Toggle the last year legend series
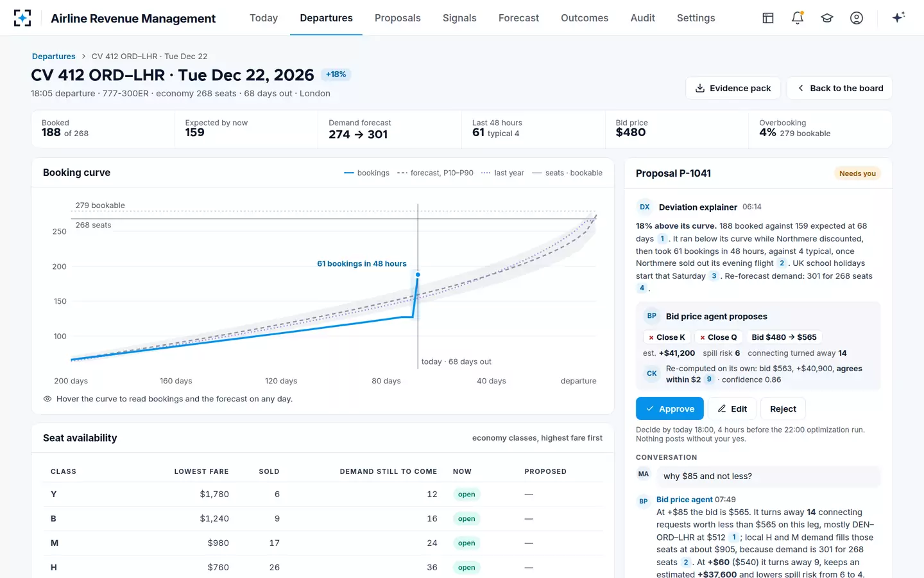Image resolution: width=924 pixels, height=578 pixels. coord(502,173)
